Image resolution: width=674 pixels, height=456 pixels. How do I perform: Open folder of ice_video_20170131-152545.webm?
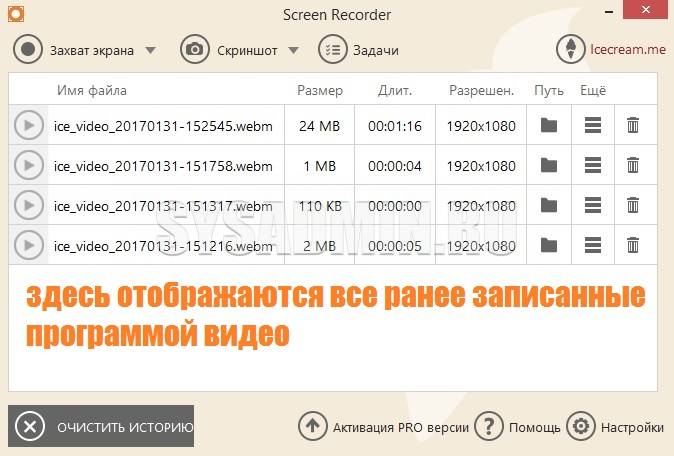coord(548,125)
